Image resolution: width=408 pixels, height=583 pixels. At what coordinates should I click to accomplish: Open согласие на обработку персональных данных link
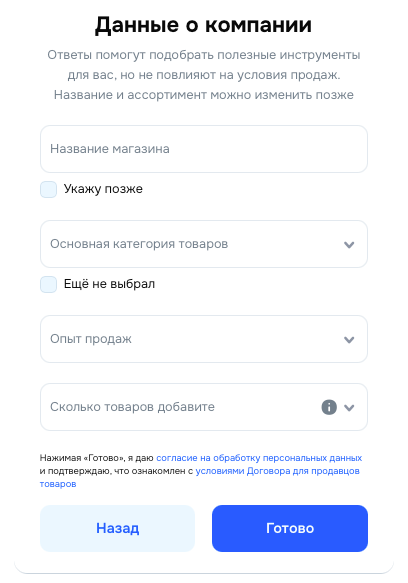(x=259, y=458)
